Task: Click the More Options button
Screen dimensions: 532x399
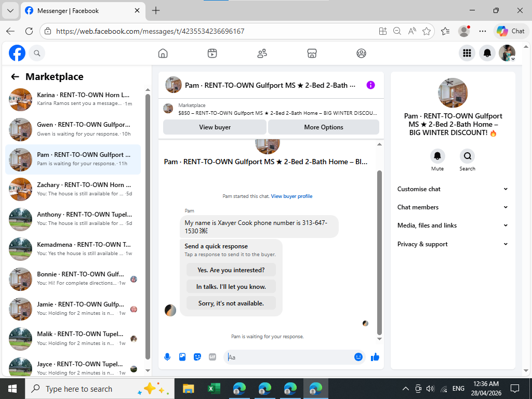Action: 324,127
